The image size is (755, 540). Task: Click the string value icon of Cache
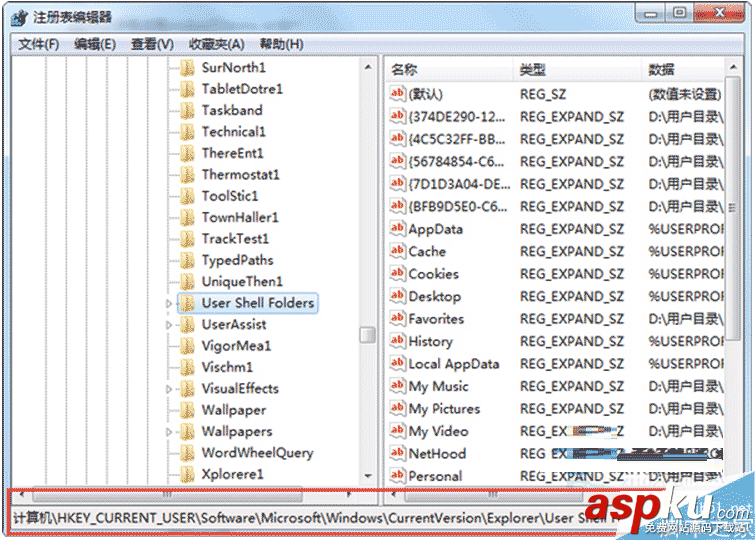(x=397, y=250)
